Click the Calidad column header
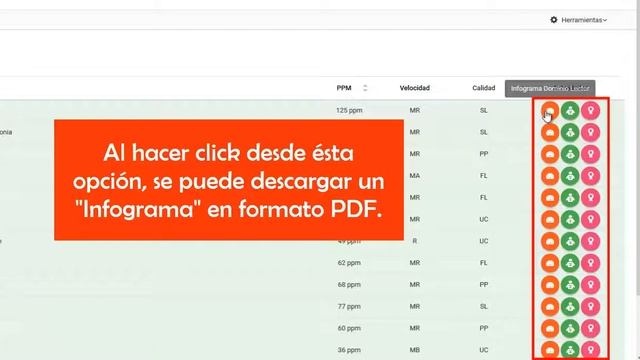 click(484, 88)
